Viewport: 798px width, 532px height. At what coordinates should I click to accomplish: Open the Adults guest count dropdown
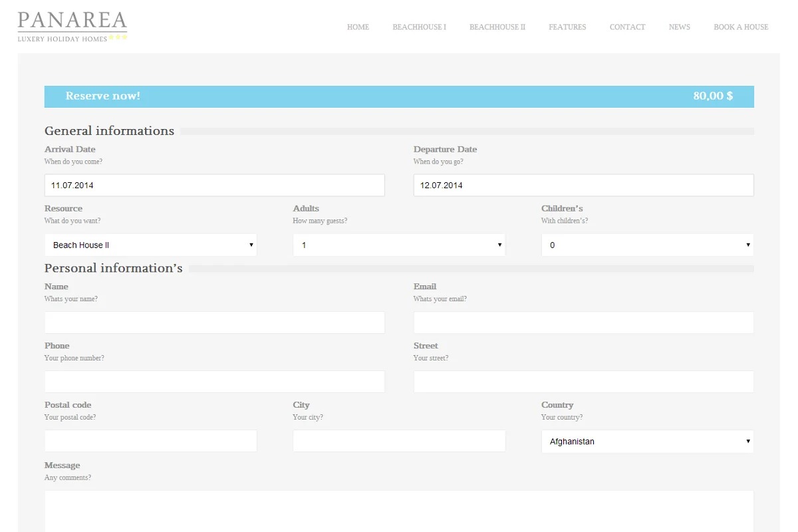[x=399, y=245]
